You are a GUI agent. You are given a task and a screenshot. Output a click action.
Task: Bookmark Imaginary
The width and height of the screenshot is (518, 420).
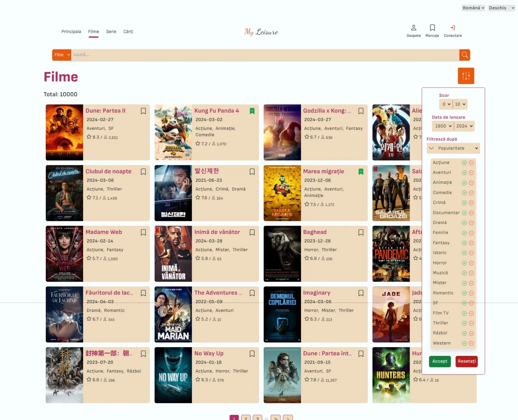tap(361, 293)
